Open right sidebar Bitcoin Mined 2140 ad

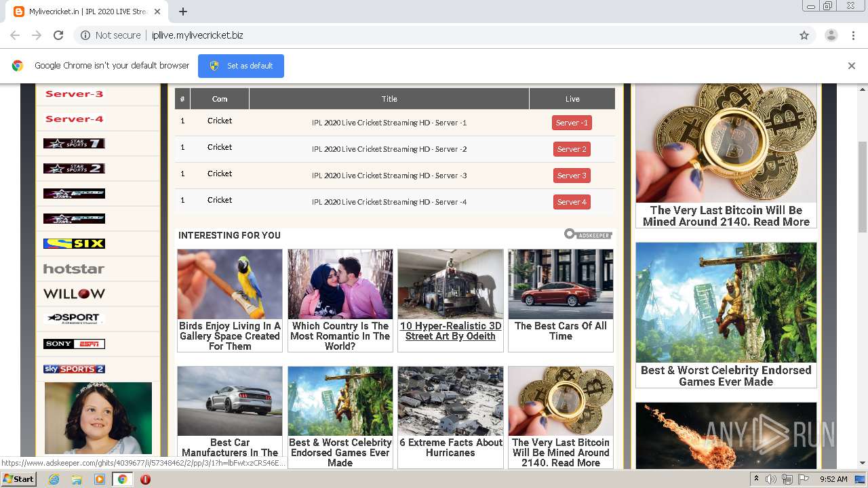tap(726, 156)
